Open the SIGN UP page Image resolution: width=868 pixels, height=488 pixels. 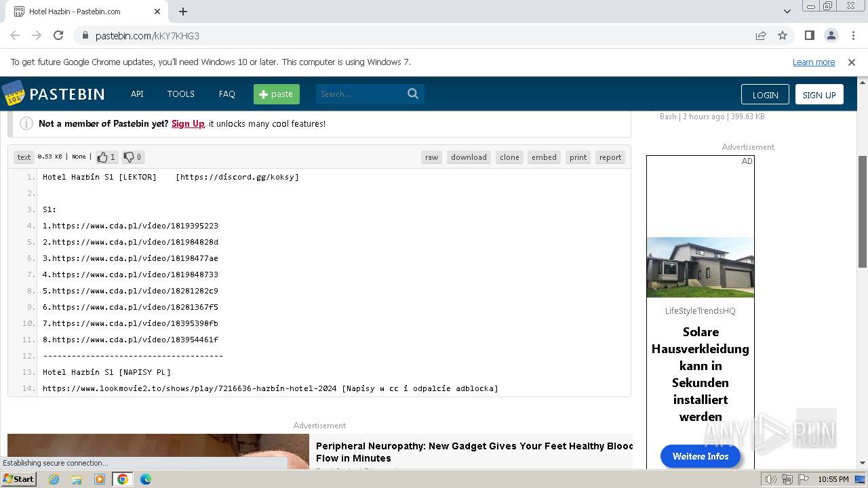coord(819,95)
